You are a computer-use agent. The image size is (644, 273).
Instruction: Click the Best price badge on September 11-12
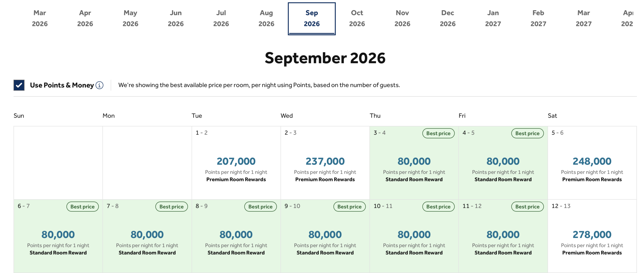pyautogui.click(x=527, y=207)
